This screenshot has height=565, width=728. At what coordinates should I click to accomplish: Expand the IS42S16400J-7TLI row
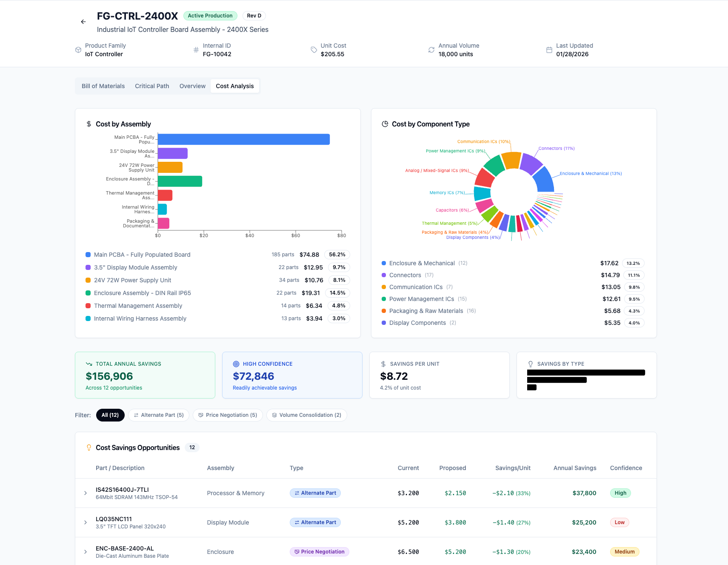(86, 493)
